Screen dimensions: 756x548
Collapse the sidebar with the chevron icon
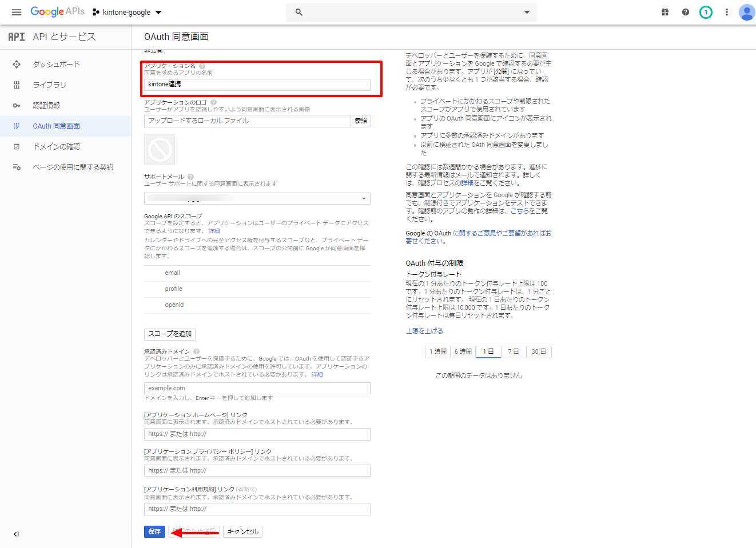tap(16, 534)
